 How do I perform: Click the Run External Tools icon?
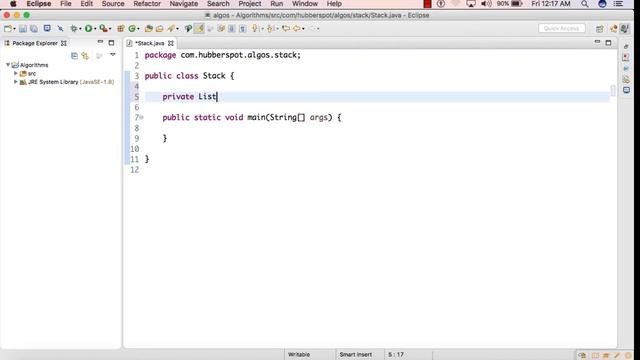103,29
